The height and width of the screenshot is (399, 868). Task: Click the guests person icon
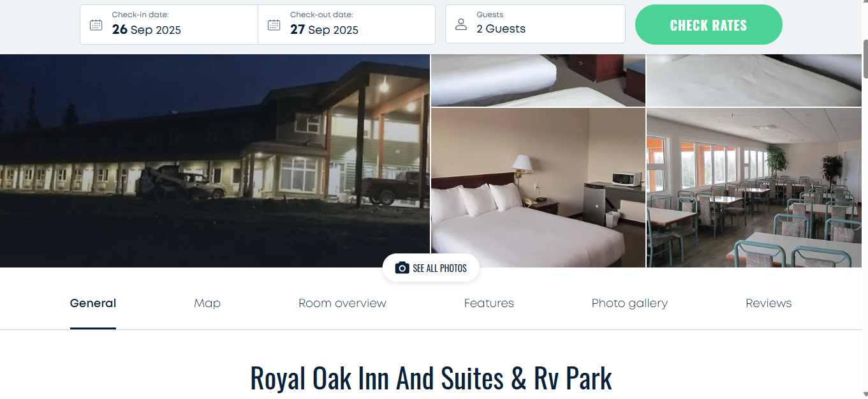[460, 25]
